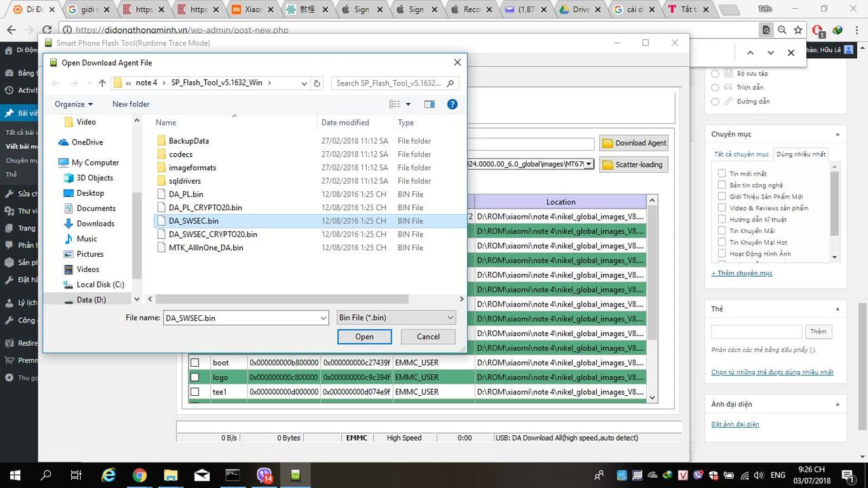Click the Open button

pyautogui.click(x=364, y=337)
